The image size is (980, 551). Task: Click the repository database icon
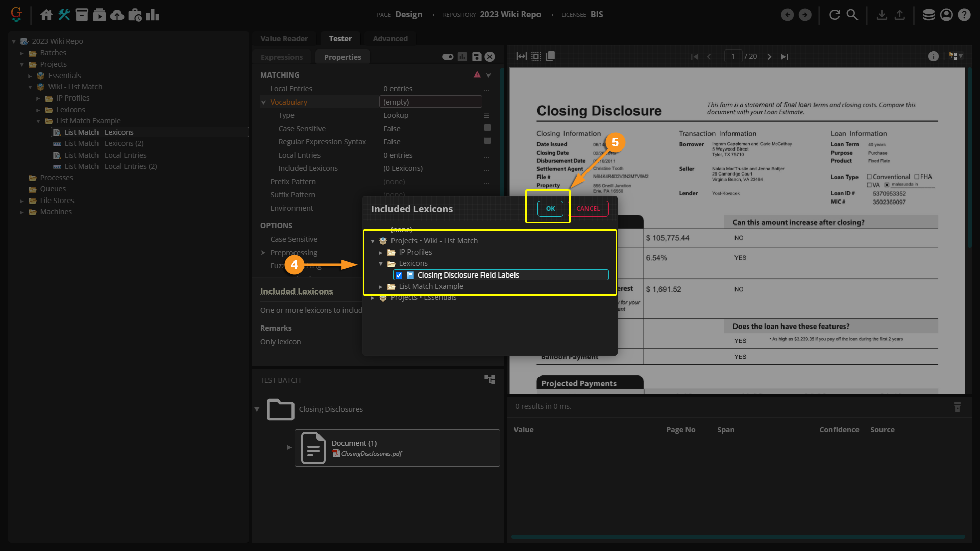(928, 15)
